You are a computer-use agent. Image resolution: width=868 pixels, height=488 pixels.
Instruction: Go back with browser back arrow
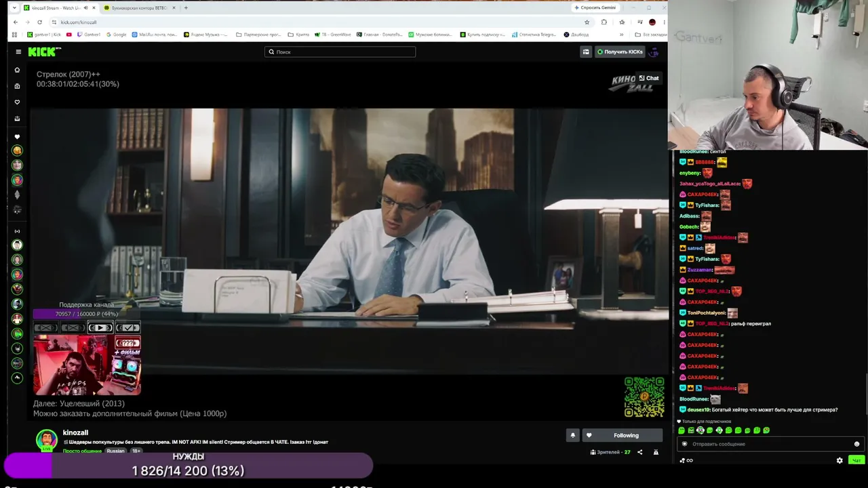pyautogui.click(x=16, y=22)
